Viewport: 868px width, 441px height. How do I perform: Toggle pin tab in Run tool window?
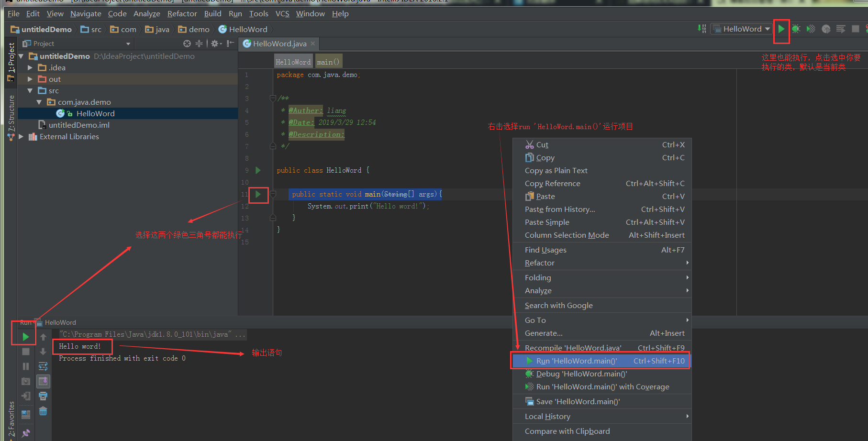(26, 433)
